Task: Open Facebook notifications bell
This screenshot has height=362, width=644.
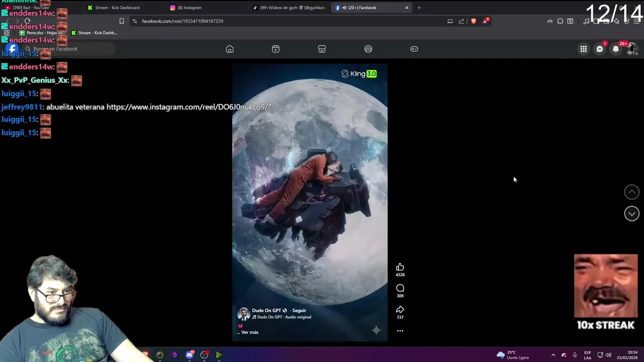Action: pyautogui.click(x=615, y=49)
